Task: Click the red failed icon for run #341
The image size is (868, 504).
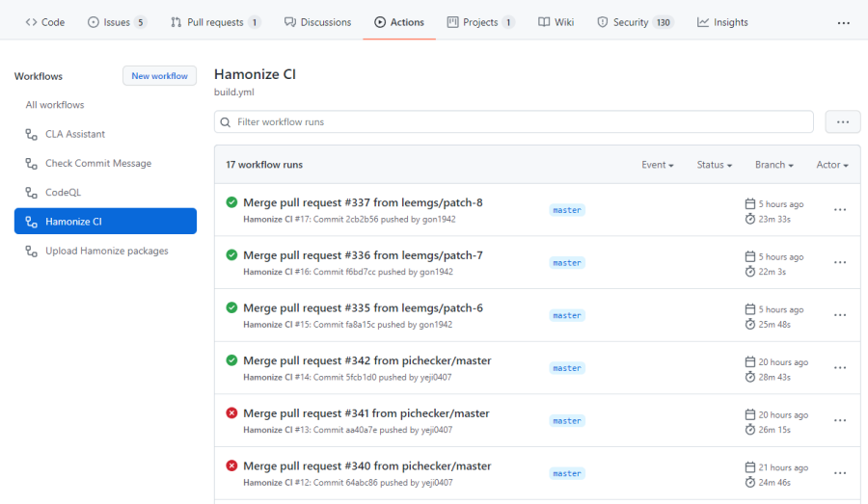Action: [x=231, y=413]
